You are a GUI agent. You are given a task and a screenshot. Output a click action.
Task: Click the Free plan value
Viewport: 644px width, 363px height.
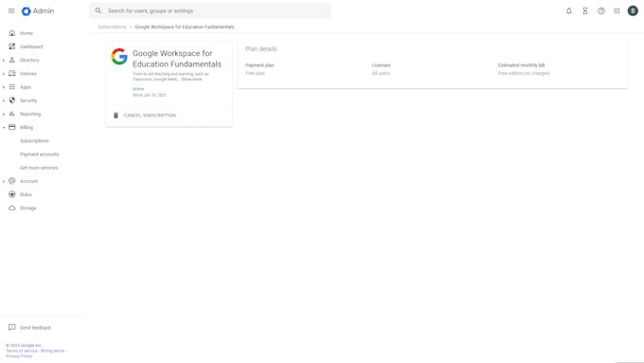(x=255, y=73)
